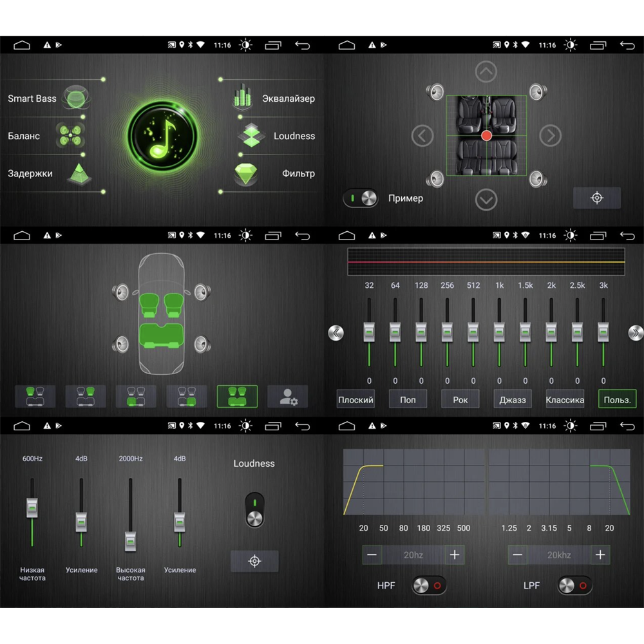The height and width of the screenshot is (644, 644).
Task: Select the Польз. custom equalizer preset
Action: pos(618,399)
